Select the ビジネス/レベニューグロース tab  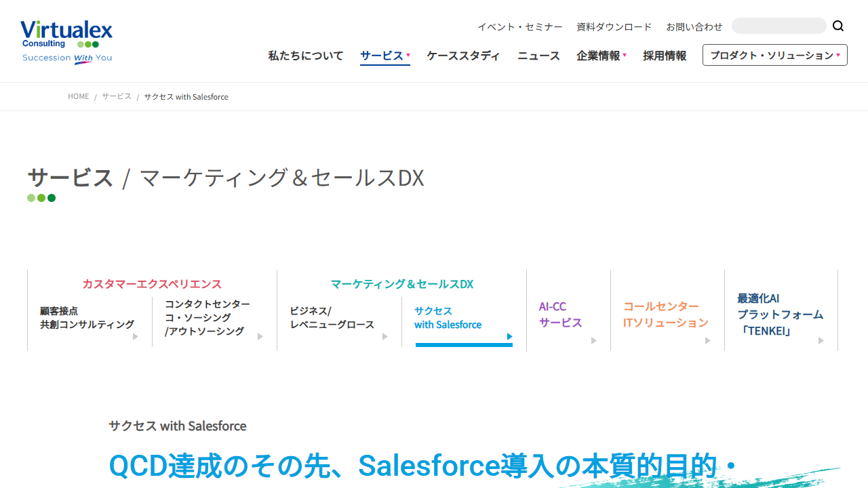(x=340, y=322)
